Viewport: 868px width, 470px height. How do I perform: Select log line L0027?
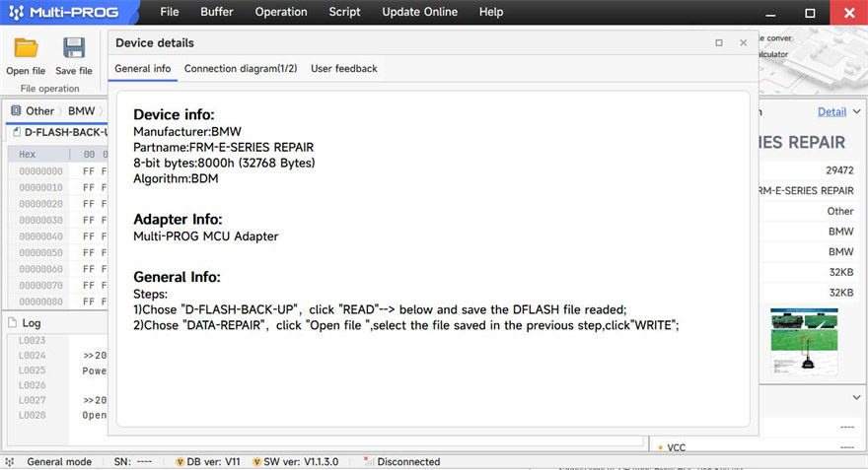(33, 400)
